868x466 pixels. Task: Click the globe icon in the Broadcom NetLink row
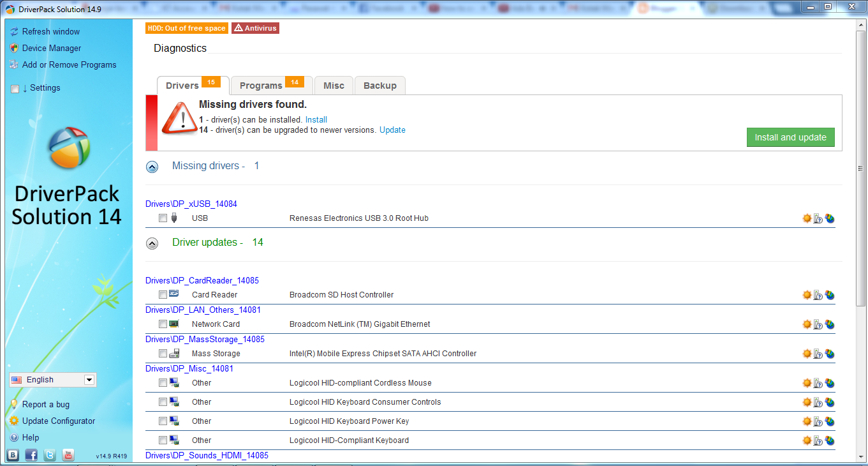[x=830, y=324]
